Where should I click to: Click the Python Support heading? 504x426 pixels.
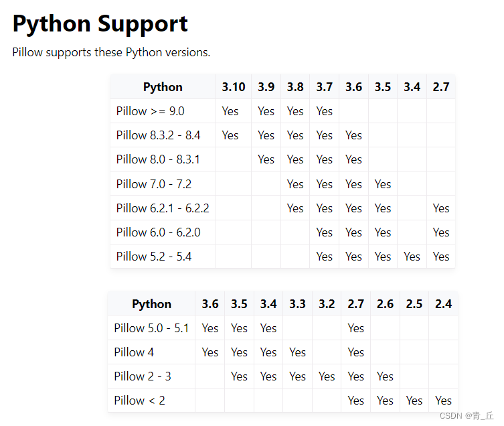(x=100, y=24)
